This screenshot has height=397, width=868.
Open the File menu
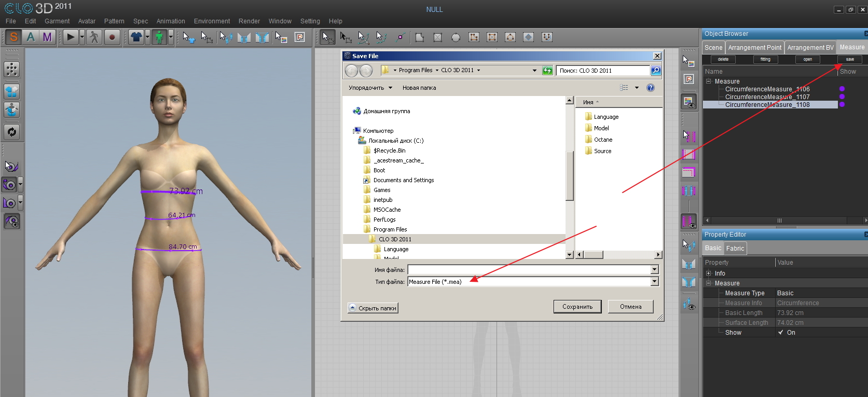tap(11, 21)
